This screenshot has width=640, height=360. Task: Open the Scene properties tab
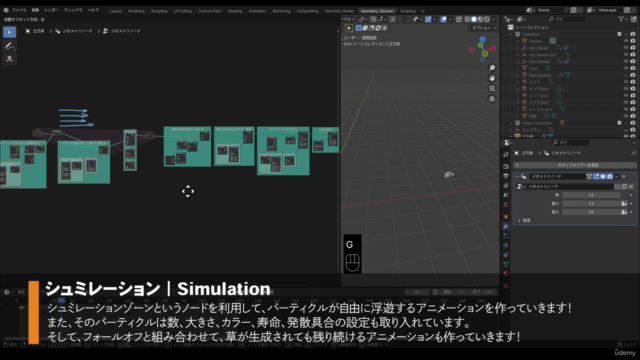506,195
